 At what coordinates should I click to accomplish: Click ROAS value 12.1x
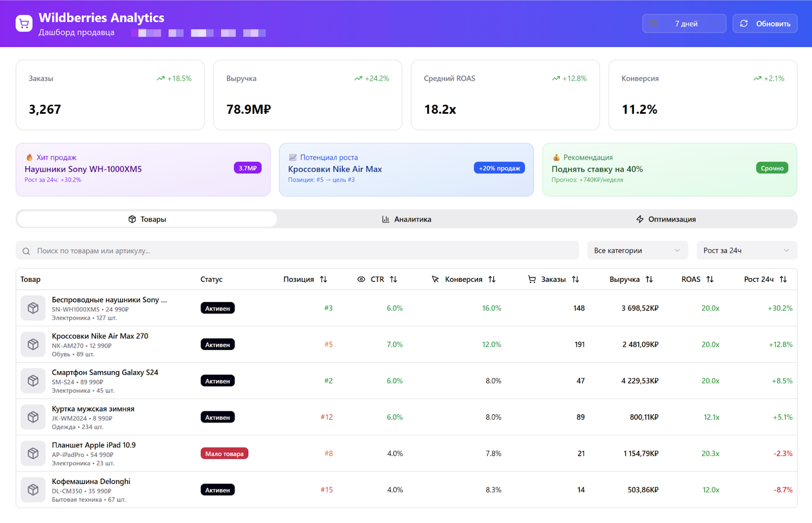(712, 417)
